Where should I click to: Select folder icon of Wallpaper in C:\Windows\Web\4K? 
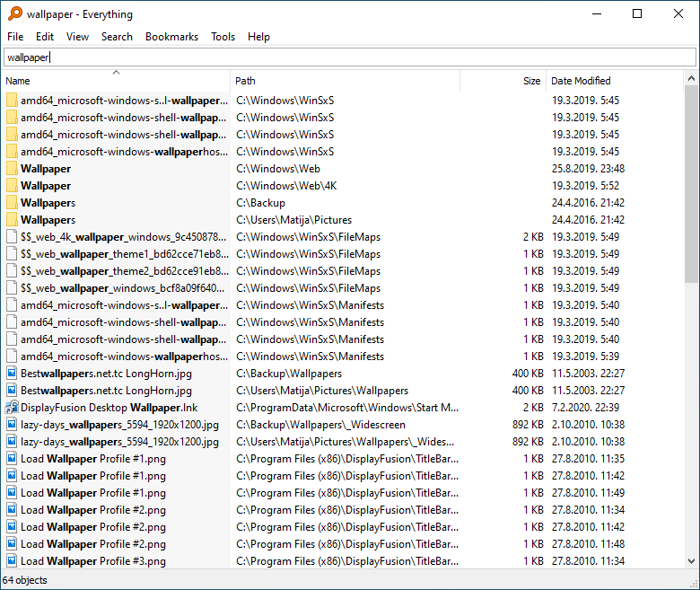click(x=12, y=186)
